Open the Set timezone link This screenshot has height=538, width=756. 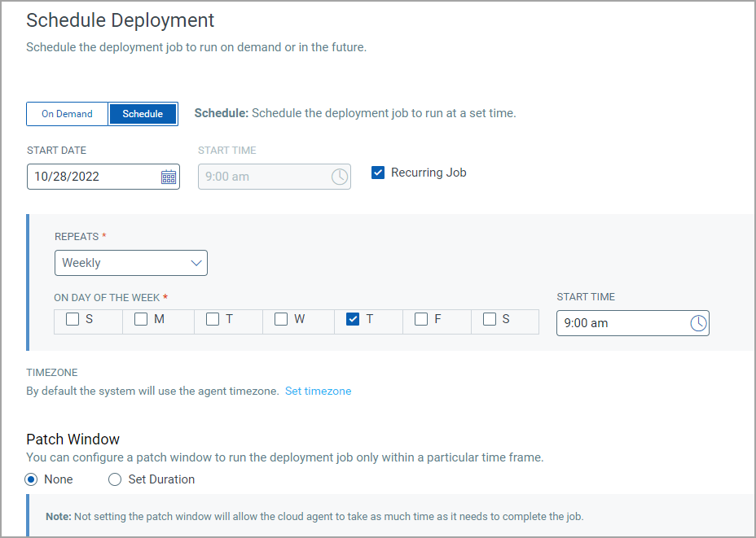click(318, 391)
